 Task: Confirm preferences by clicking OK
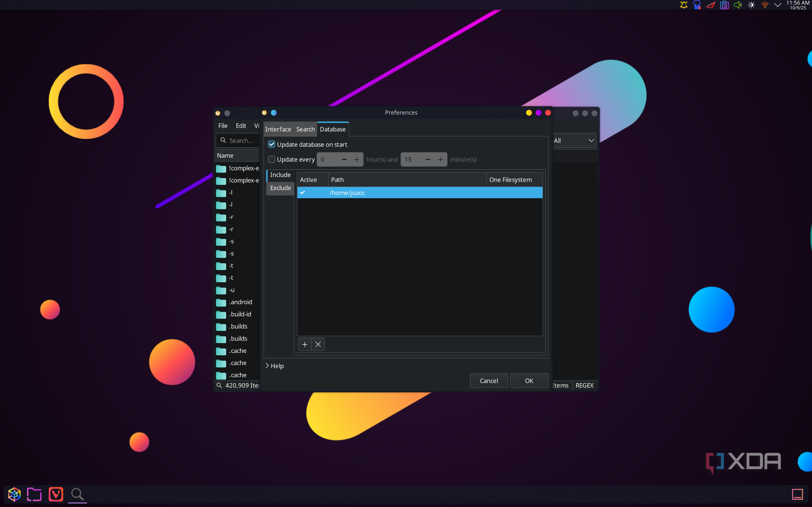529,380
